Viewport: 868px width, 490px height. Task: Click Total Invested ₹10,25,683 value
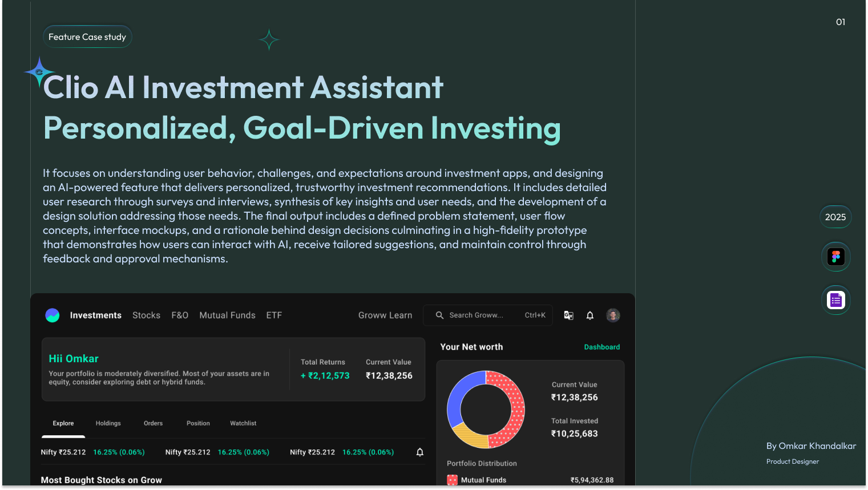(x=575, y=434)
